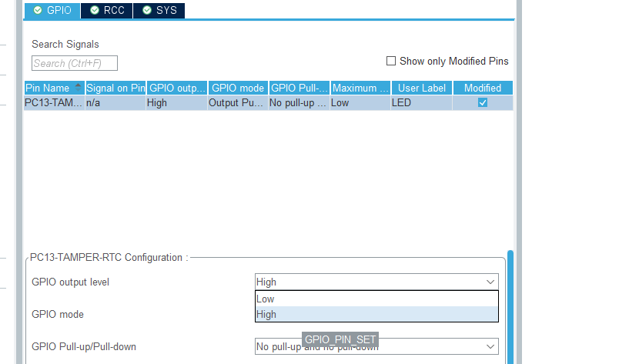Click the checkmark icon on RCC tab
Image resolution: width=619 pixels, height=364 pixels.
pyautogui.click(x=94, y=10)
